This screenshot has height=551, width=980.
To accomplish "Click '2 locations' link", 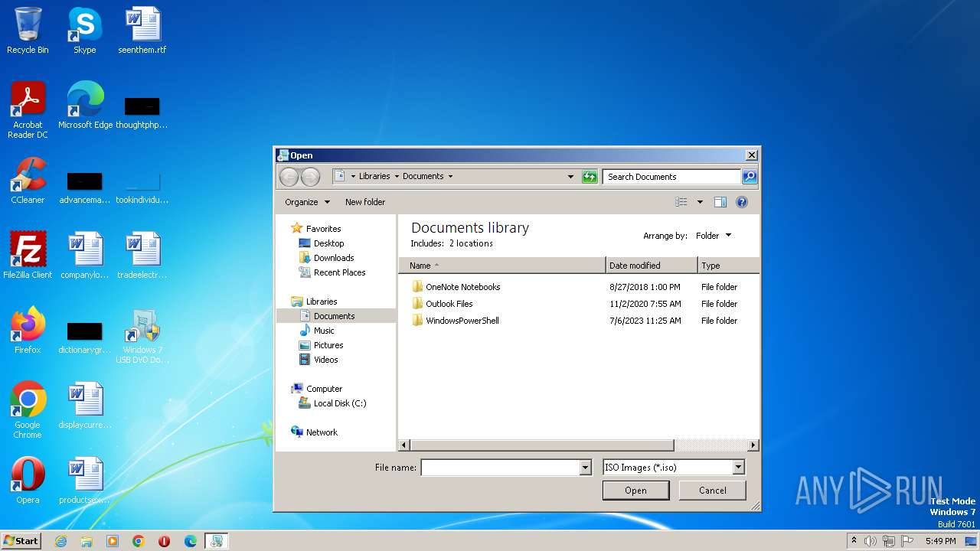I will (x=471, y=243).
